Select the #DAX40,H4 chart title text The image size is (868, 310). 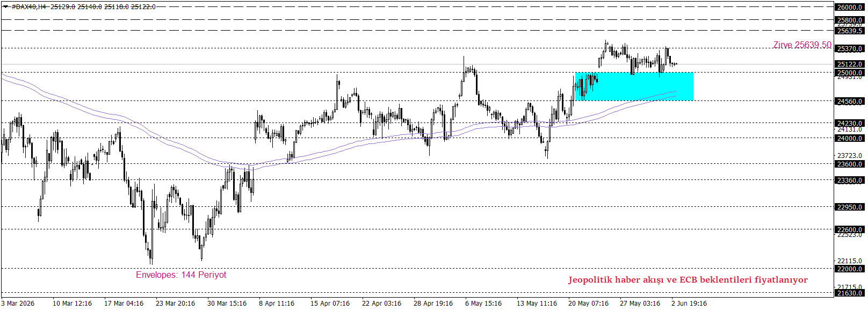coord(28,6)
